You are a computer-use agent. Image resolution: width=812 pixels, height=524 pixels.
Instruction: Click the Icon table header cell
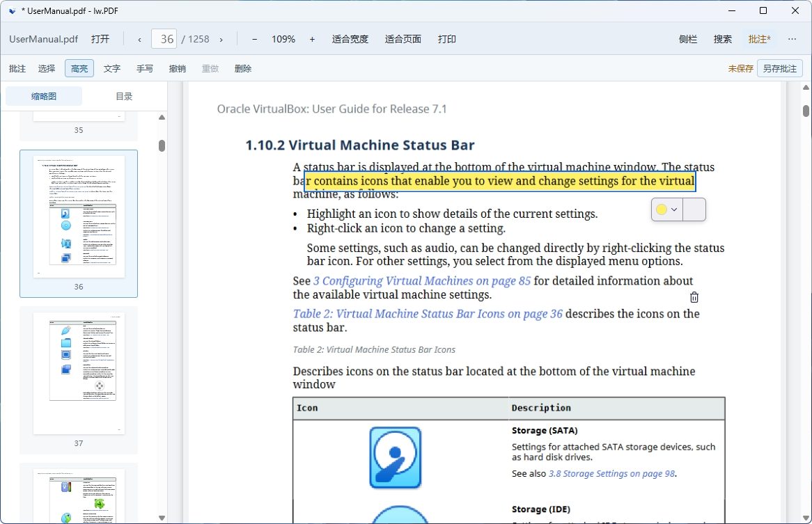click(400, 408)
